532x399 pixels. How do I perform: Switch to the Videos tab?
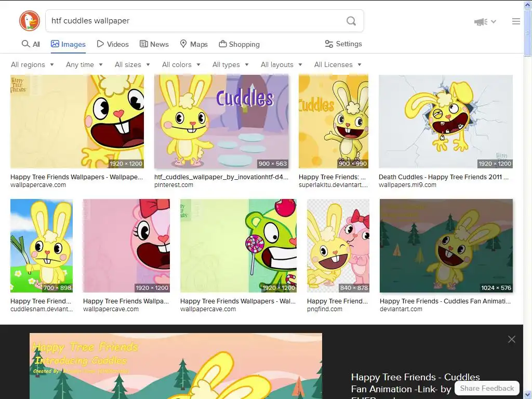point(113,44)
